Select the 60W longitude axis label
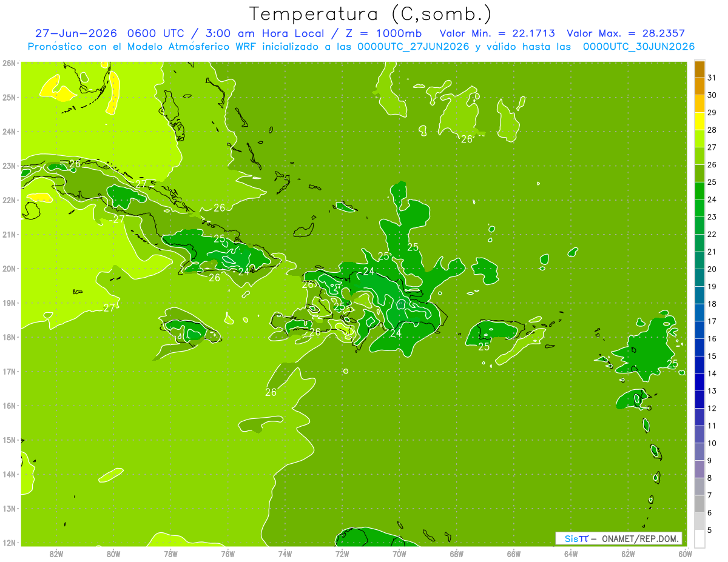The height and width of the screenshot is (562, 728). (x=685, y=554)
